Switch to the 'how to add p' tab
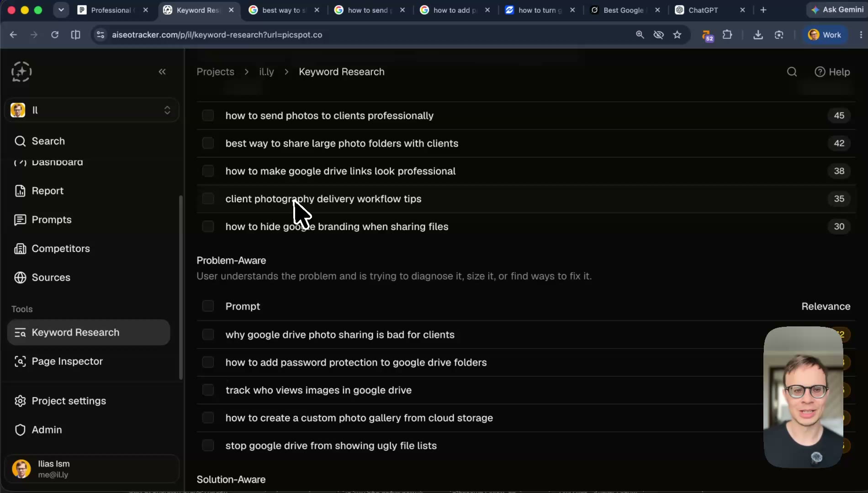The width and height of the screenshot is (868, 493). tap(455, 10)
